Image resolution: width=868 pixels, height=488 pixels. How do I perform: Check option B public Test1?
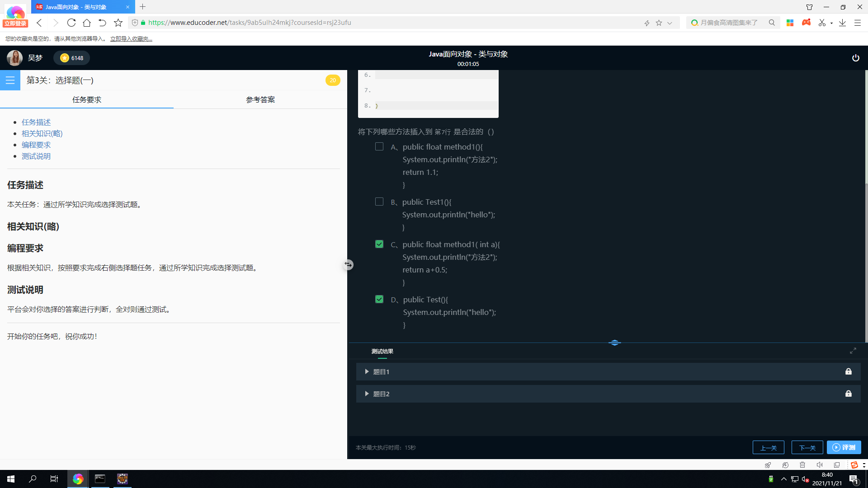[x=379, y=202]
